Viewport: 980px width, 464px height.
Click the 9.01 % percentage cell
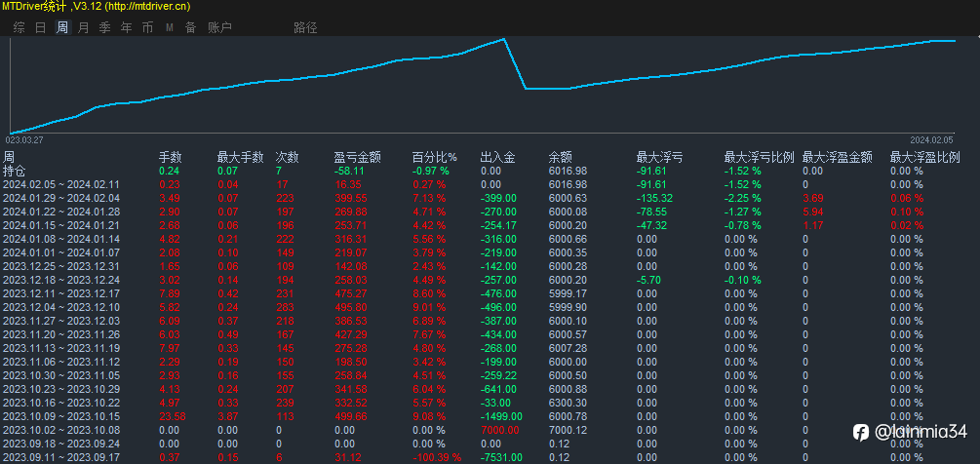429,307
